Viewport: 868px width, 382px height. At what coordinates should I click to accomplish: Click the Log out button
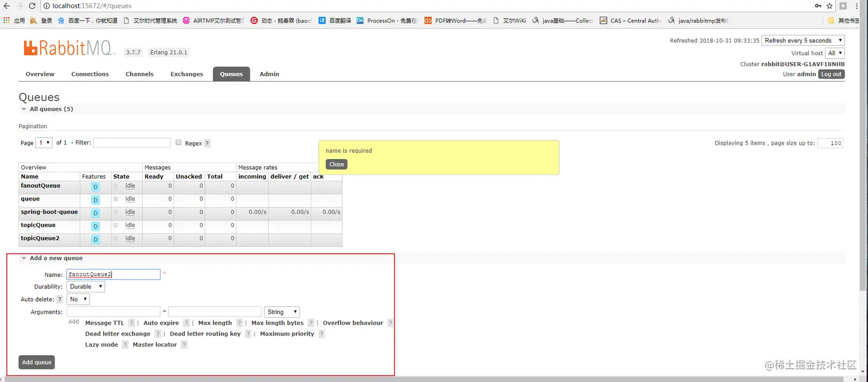(x=831, y=74)
